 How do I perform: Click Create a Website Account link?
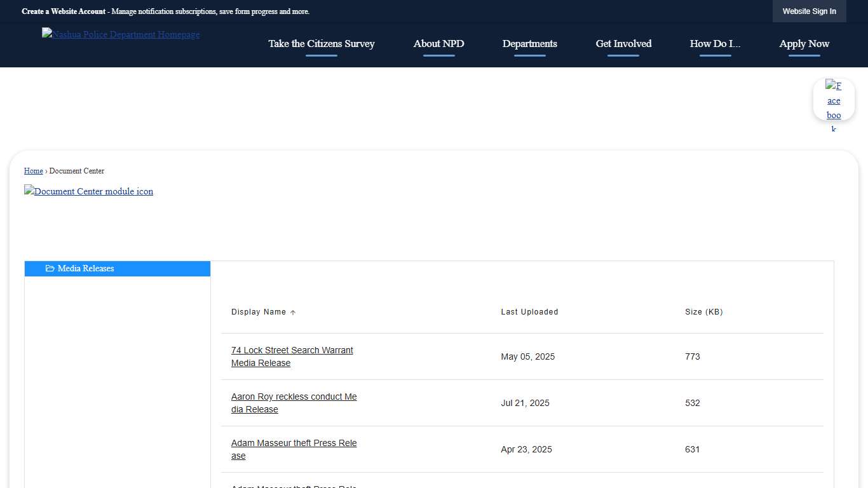[64, 11]
